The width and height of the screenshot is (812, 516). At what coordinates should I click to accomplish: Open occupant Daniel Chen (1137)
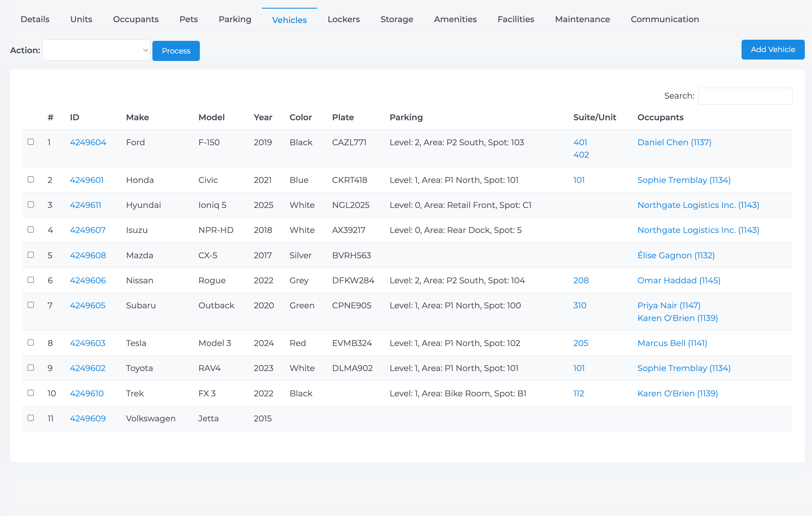click(x=674, y=142)
